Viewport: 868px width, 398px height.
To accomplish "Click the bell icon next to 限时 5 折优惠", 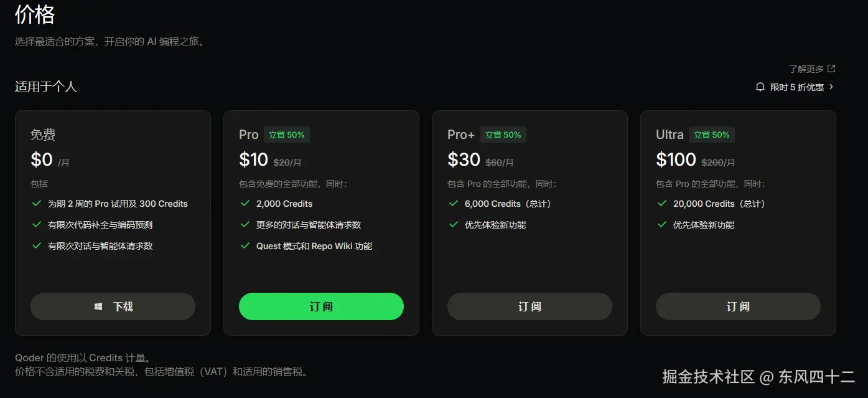I will 760,87.
